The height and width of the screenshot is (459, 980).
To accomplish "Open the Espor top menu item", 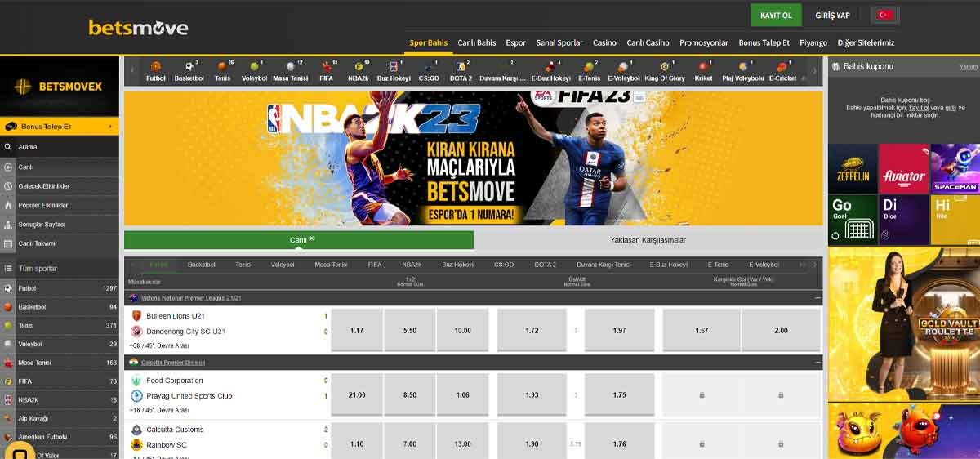I will [516, 42].
